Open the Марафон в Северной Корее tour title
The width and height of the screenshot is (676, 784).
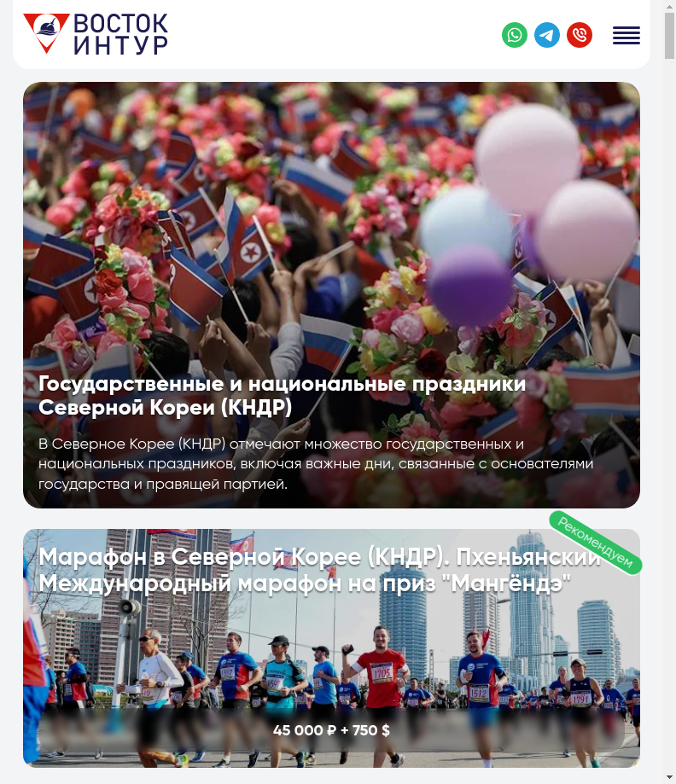point(320,570)
